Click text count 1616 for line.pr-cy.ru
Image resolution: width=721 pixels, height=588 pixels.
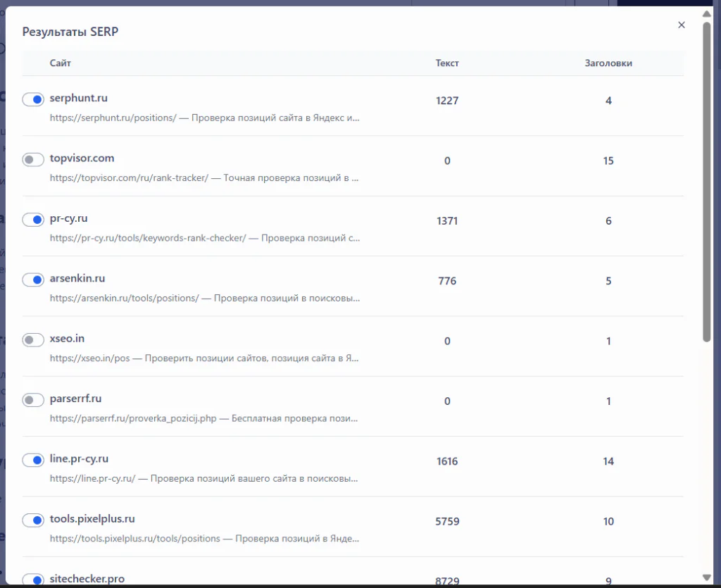pos(447,461)
